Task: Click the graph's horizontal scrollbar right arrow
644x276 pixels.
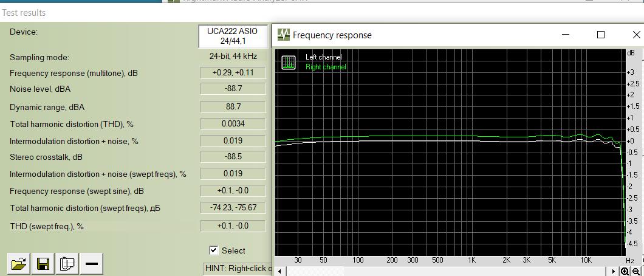Action: pyautogui.click(x=614, y=272)
